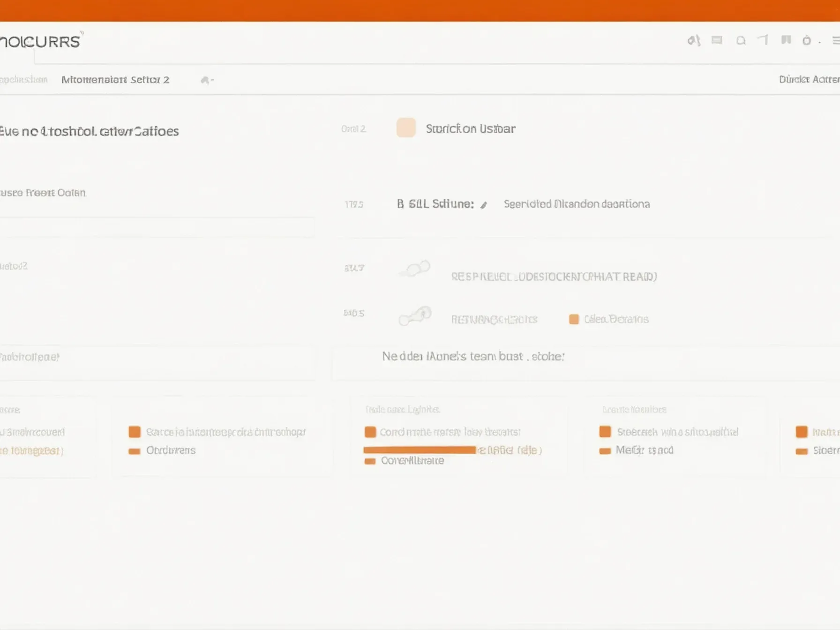The width and height of the screenshot is (840, 630).
Task: Click the first header icon left of card icon
Action: point(694,41)
